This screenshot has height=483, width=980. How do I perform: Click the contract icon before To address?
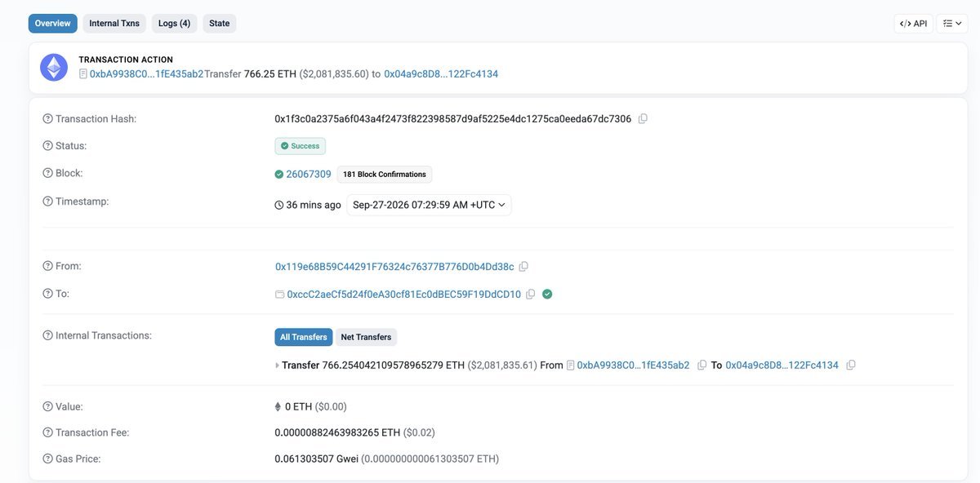[x=279, y=295]
